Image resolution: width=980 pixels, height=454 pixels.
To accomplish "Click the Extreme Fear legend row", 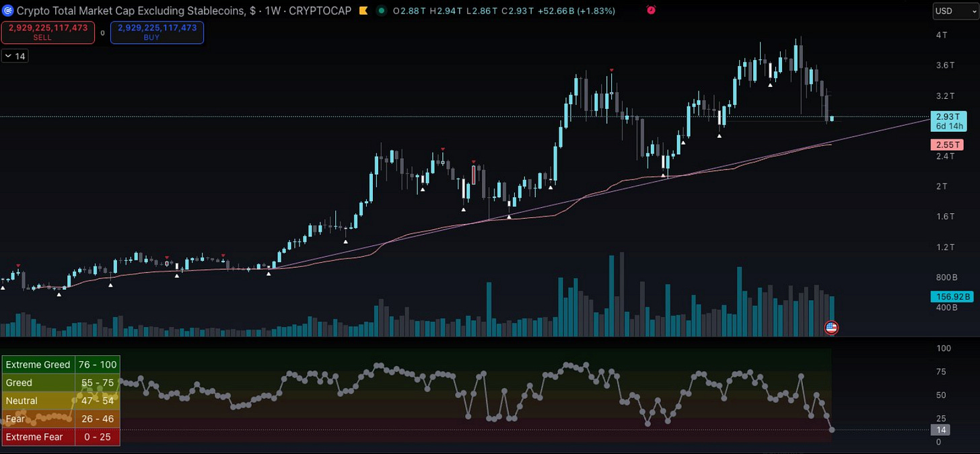I will pos(61,437).
